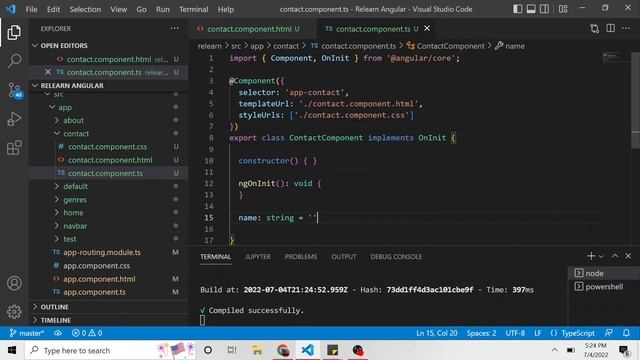
Task: Open errors and warnings status indicator
Action: [x=87, y=333]
